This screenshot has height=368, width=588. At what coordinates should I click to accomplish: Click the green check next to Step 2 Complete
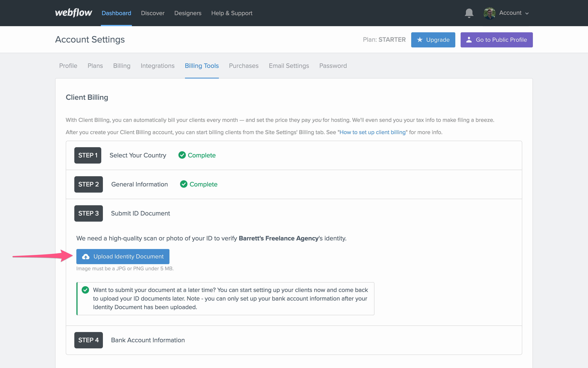(x=184, y=184)
